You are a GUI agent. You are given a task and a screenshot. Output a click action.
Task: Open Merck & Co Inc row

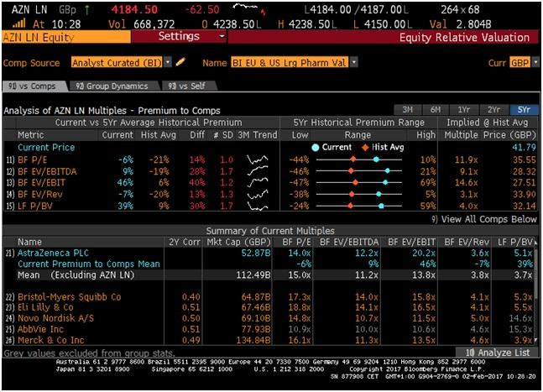pyautogui.click(x=270, y=340)
